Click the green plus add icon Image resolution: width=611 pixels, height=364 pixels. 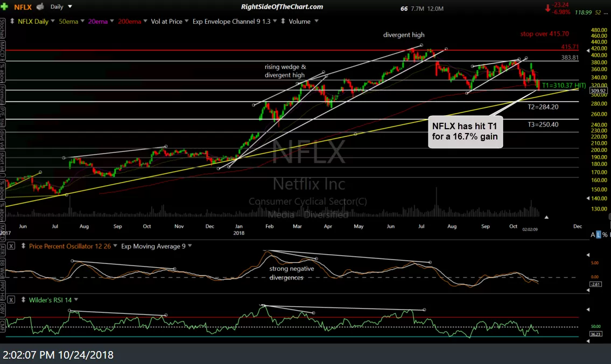pos(4,6)
